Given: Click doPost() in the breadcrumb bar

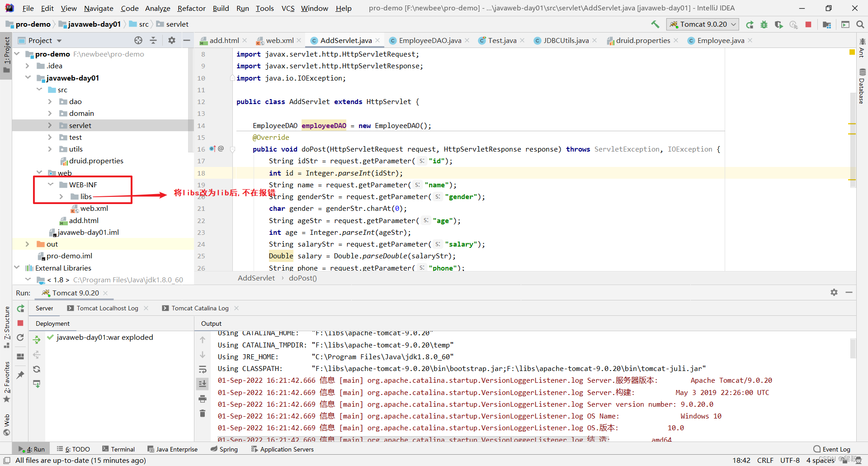Looking at the screenshot, I should point(303,278).
